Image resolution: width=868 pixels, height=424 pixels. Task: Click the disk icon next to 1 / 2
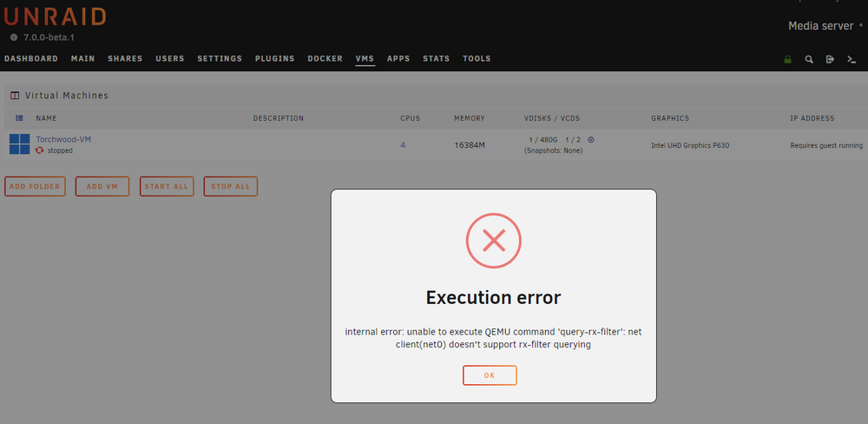tap(590, 140)
